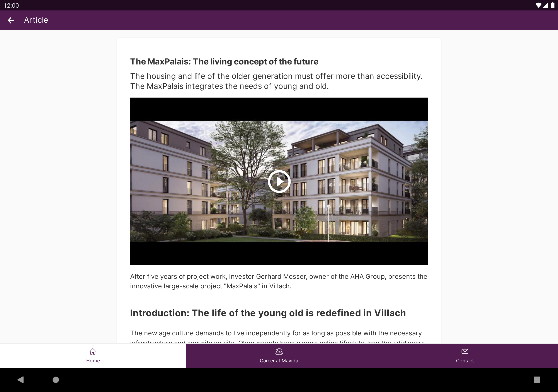Image resolution: width=558 pixels, height=392 pixels.
Task: Click the clock showing 12:00
Action: click(x=11, y=5)
